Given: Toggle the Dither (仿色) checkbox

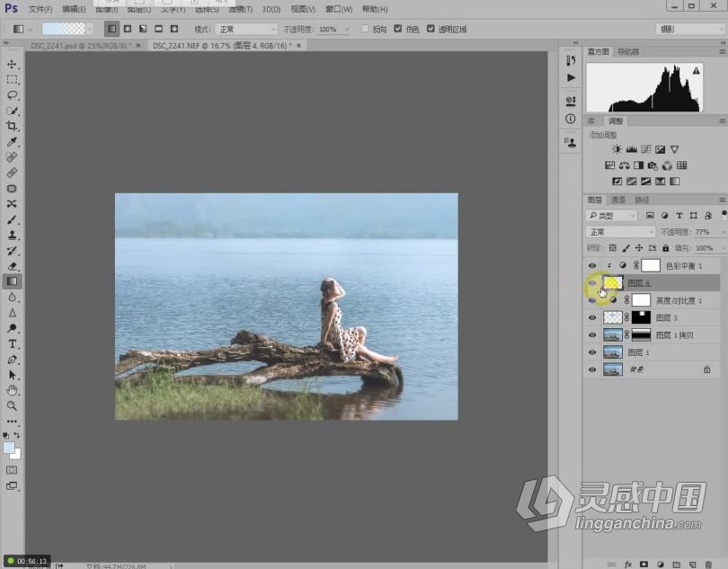Looking at the screenshot, I should [x=398, y=29].
